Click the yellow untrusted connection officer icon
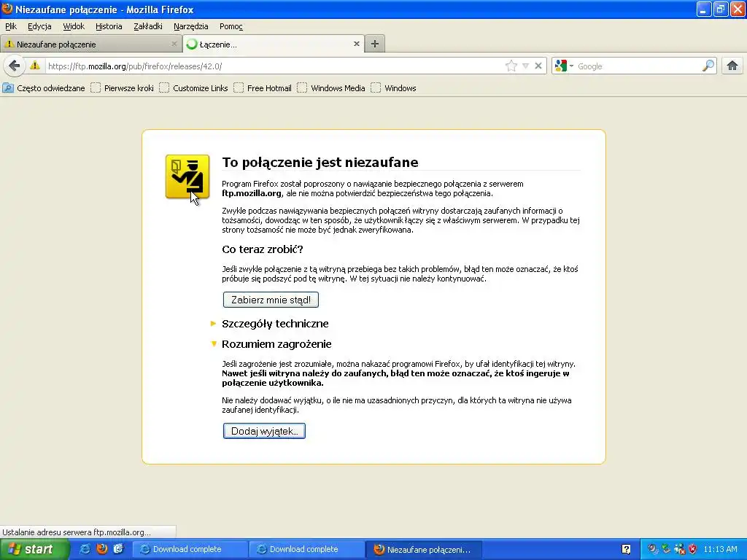This screenshot has width=747, height=560. [187, 176]
